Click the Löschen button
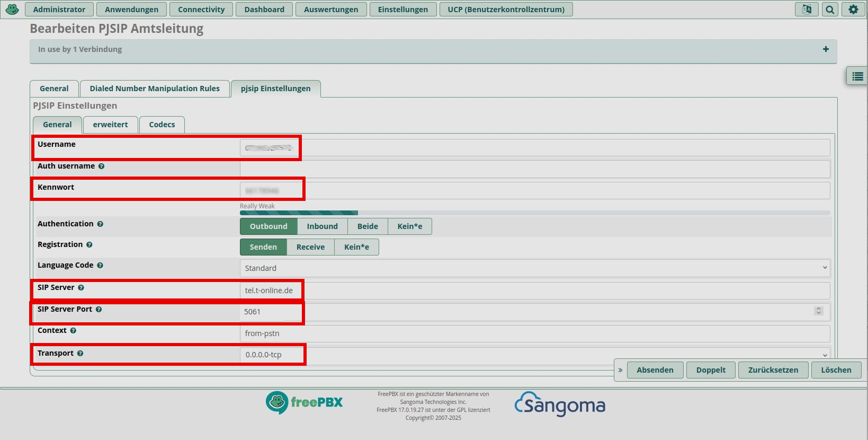Screen dimensions: 868x440 click(836, 370)
